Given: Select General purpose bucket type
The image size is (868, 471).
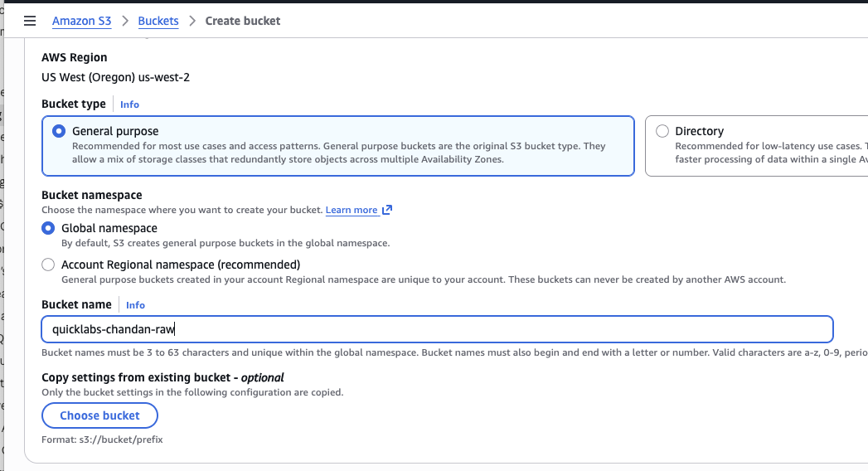Looking at the screenshot, I should pos(59,131).
